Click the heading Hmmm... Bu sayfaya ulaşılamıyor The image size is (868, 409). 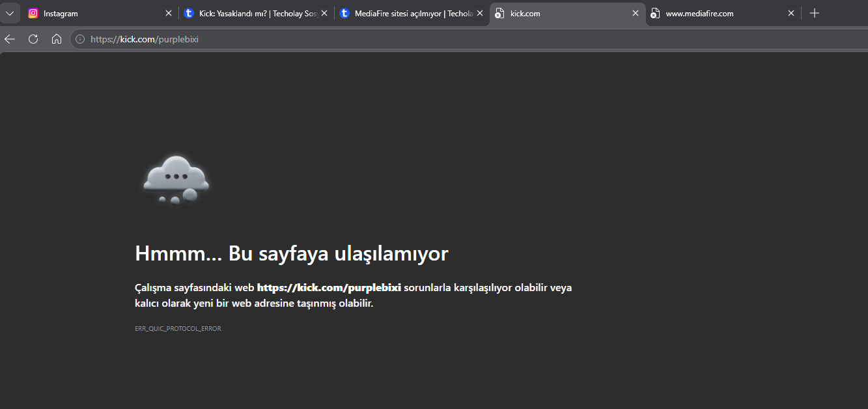point(292,253)
